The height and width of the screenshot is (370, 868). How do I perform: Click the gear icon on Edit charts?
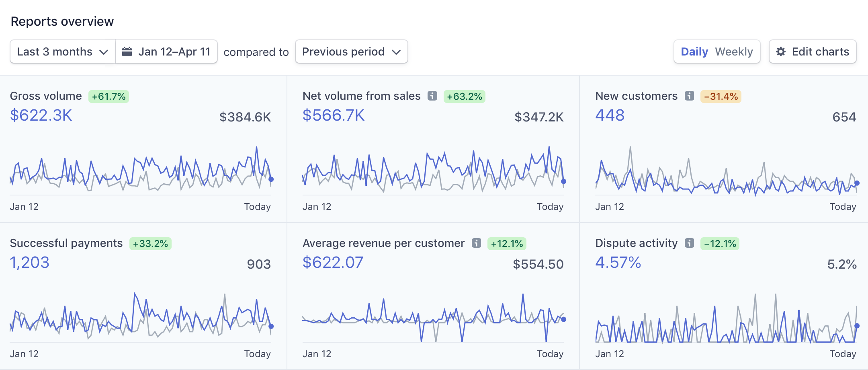pos(781,51)
